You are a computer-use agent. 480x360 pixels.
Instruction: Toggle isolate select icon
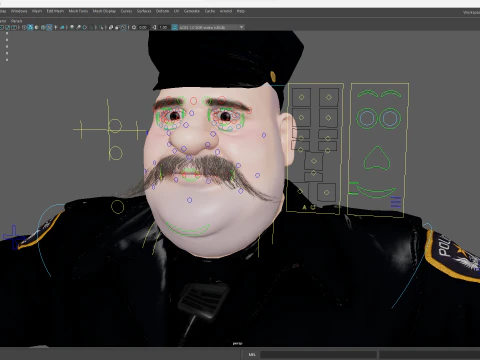(101, 27)
